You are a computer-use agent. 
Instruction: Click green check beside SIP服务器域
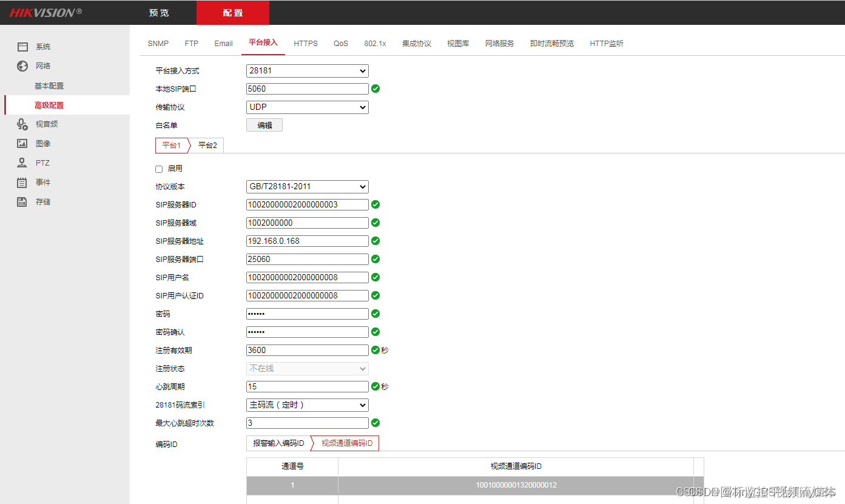tap(375, 223)
